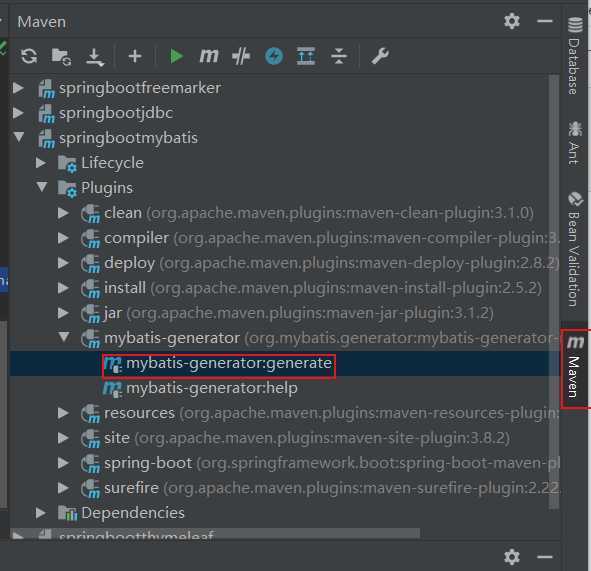The image size is (591, 571).
Task: Select mybatis-generator plugin entry
Action: pyautogui.click(x=332, y=338)
